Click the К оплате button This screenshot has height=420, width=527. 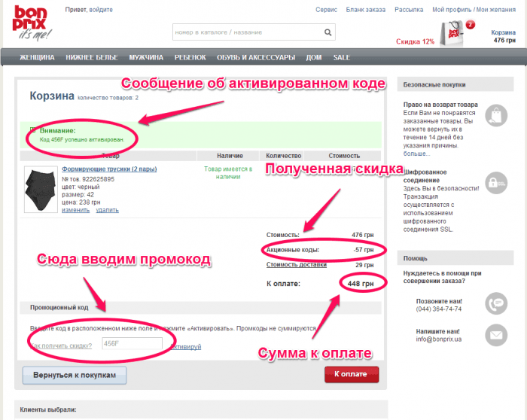[352, 374]
